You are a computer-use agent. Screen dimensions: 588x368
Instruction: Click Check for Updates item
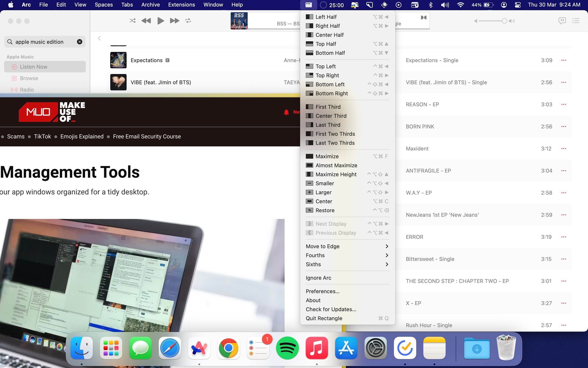point(347,309)
